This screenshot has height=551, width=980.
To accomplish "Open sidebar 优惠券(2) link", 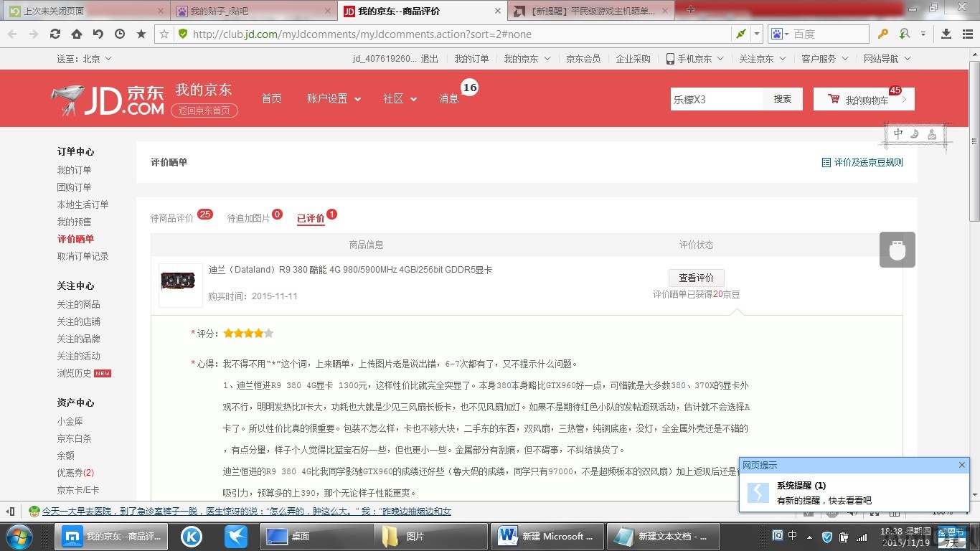I will point(76,473).
